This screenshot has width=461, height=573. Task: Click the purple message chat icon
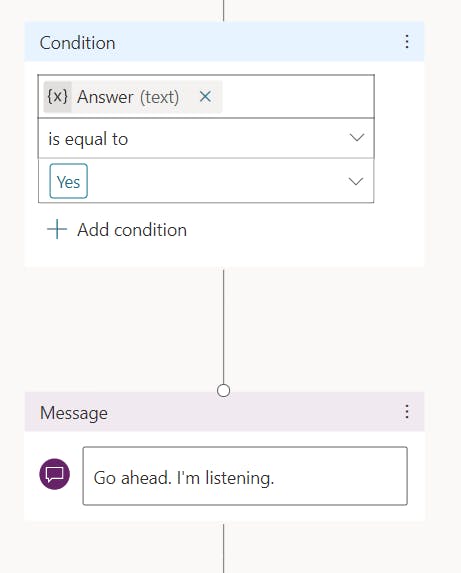coord(55,474)
